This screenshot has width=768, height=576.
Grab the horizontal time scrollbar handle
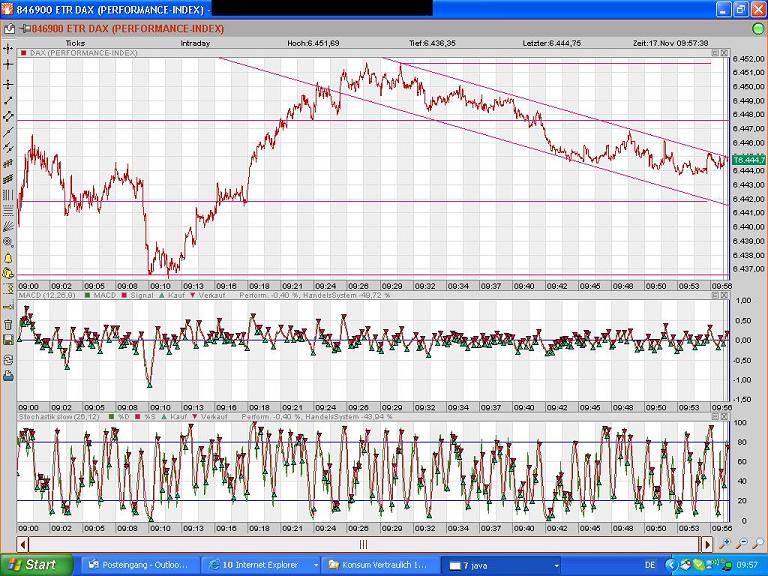tap(364, 544)
